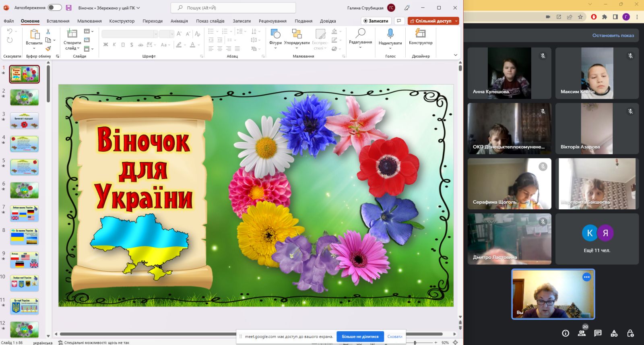Toggle italic text formatting К
The image size is (644, 345).
tap(114, 45)
